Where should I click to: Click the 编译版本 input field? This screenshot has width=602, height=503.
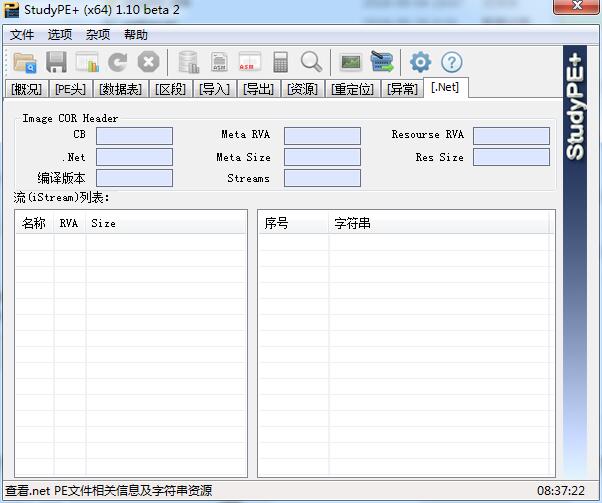(x=134, y=178)
